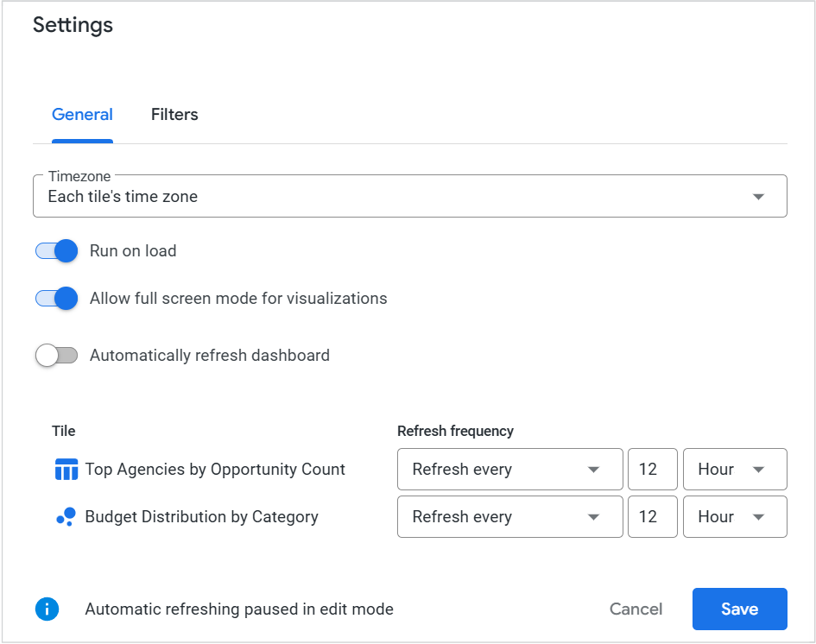Disable the Run on load toggle

(x=57, y=251)
